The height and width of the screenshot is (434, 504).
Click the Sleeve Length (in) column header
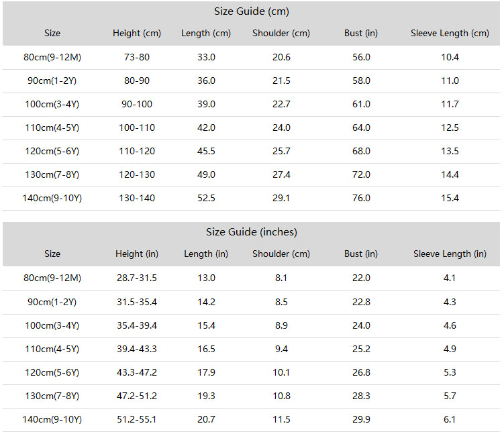(450, 254)
